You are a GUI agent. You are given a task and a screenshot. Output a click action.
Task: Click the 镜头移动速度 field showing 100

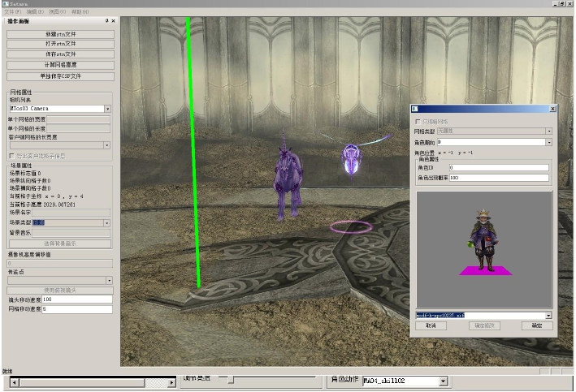coord(77,299)
